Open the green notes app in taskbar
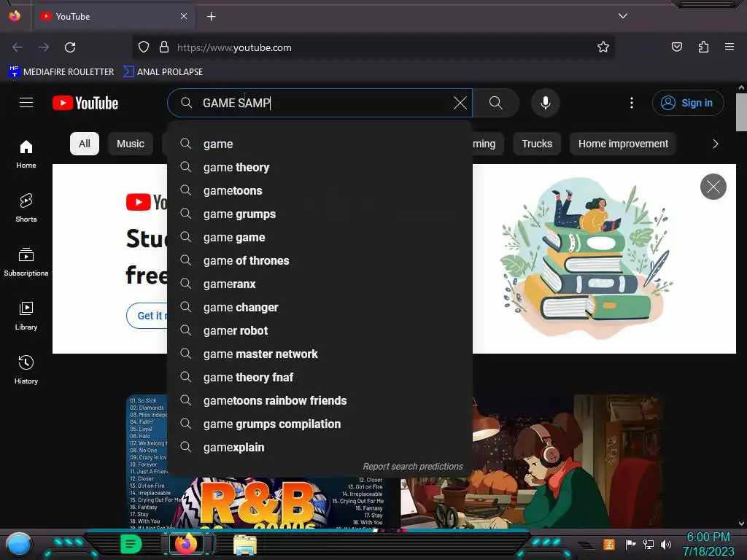747x560 pixels. point(131,544)
